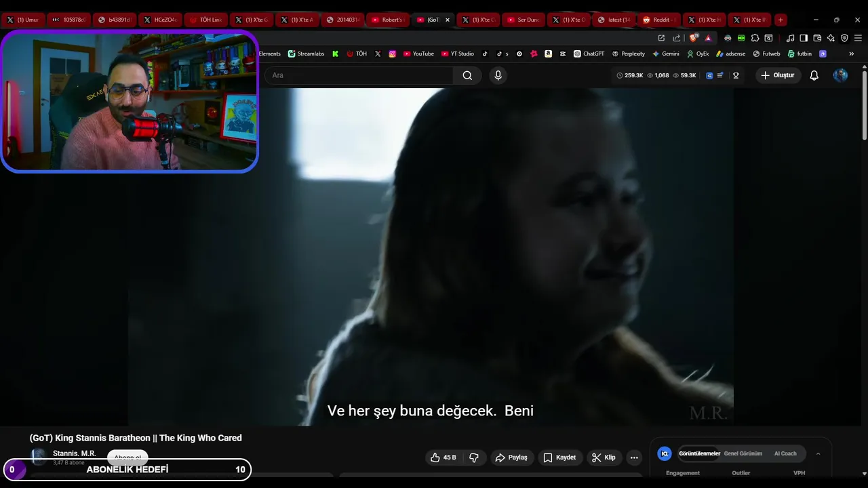Viewport: 868px width, 488px height.
Task: Switch to Genel Görünüm tab
Action: pos(743,453)
